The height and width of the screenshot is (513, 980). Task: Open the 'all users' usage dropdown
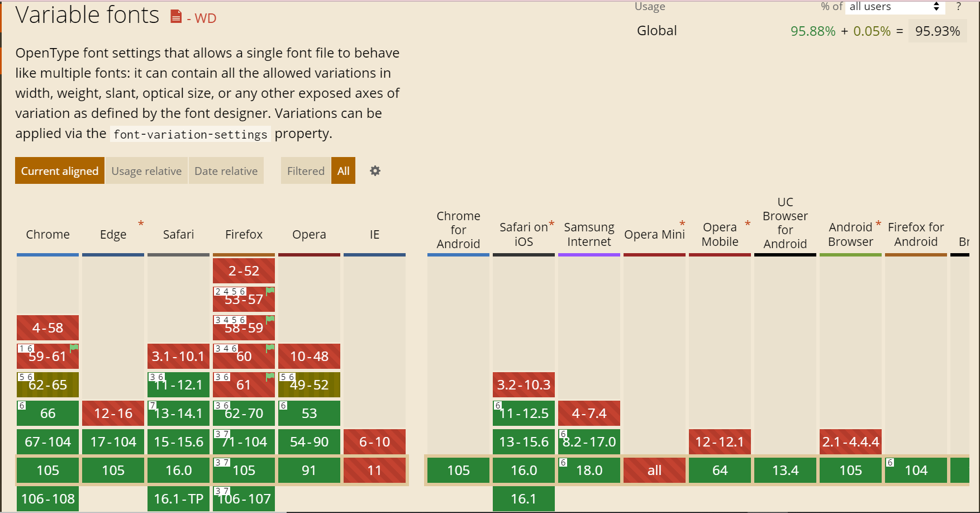[895, 7]
